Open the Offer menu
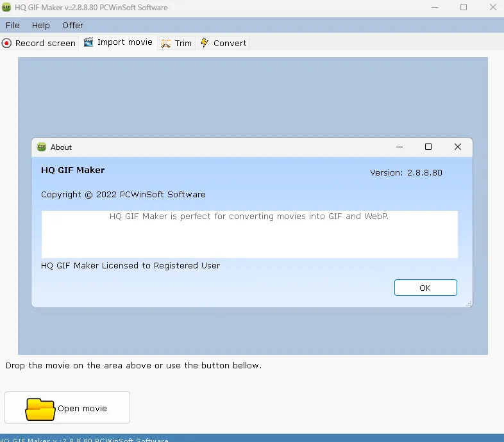 (72, 25)
